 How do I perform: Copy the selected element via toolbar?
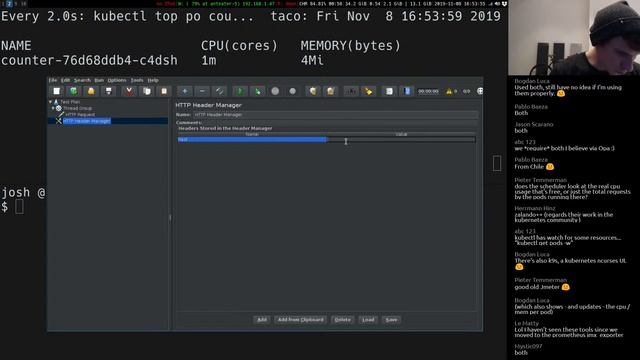[x=147, y=91]
